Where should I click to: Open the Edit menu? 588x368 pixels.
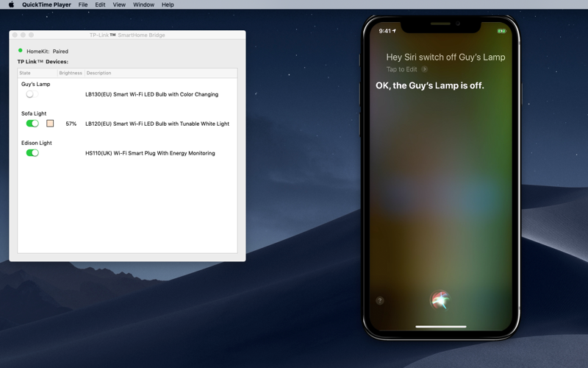coord(100,4)
